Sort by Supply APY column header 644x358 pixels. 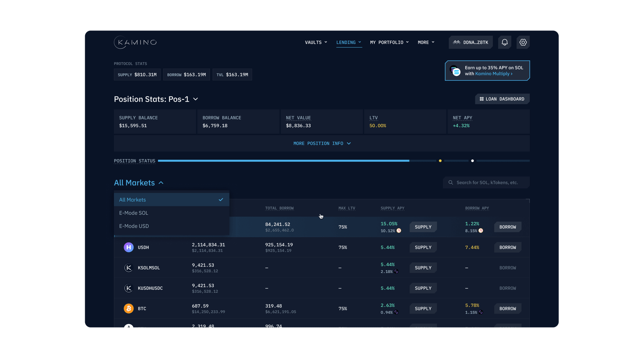(392, 208)
